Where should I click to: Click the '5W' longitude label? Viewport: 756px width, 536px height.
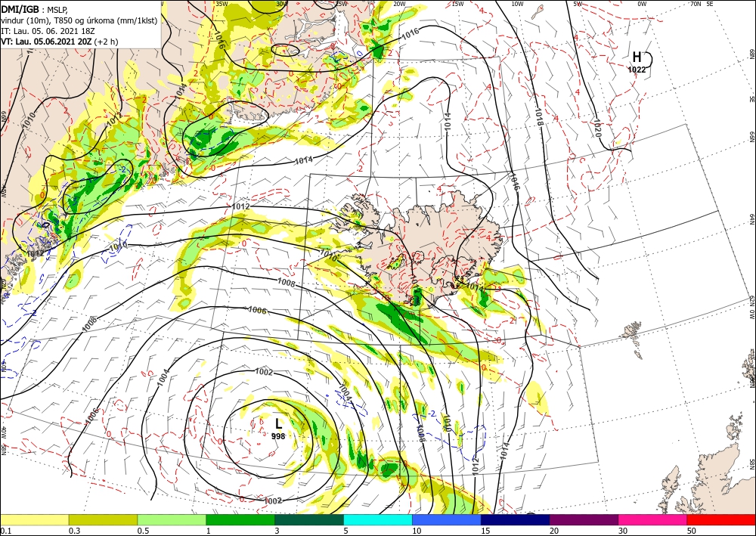click(x=578, y=4)
